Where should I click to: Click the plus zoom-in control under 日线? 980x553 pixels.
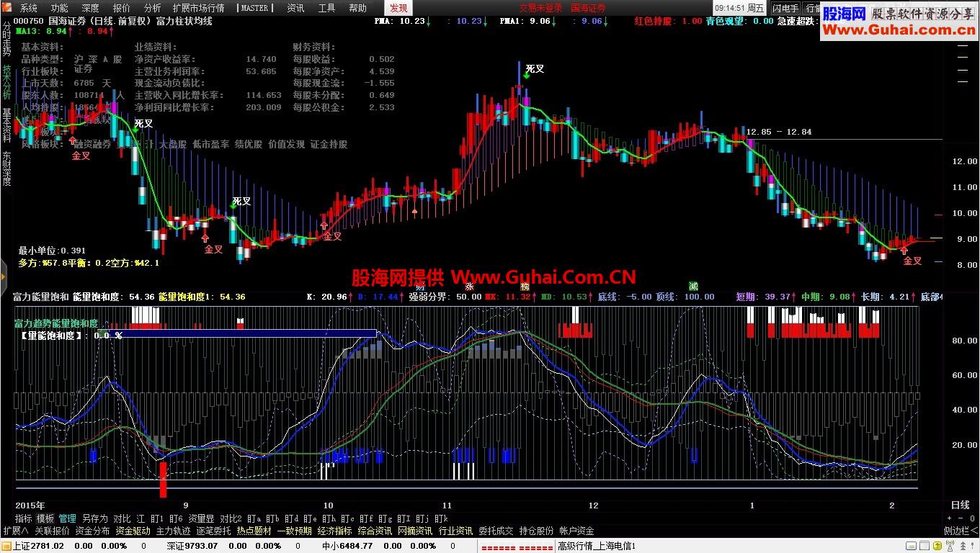point(950,518)
